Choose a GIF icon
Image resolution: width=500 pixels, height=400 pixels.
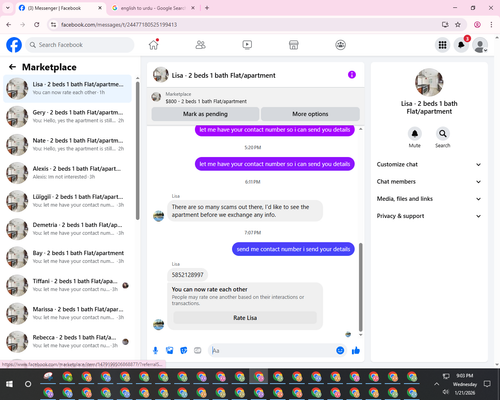[198, 350]
